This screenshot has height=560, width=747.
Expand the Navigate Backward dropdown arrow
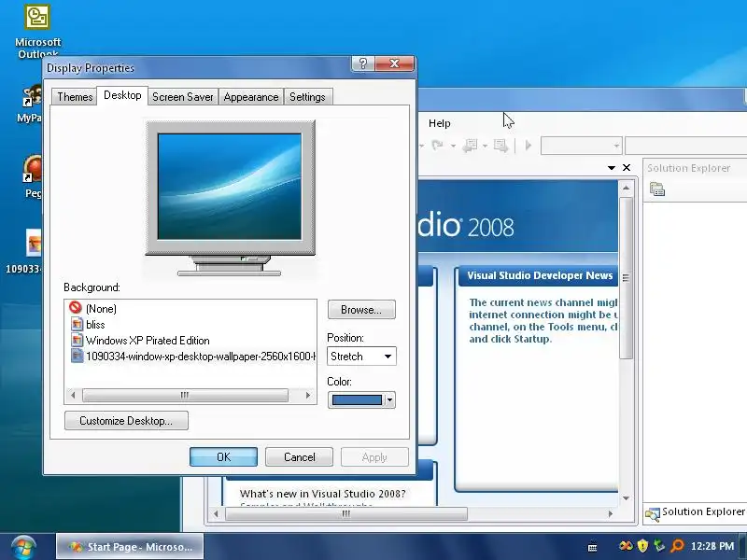click(485, 146)
